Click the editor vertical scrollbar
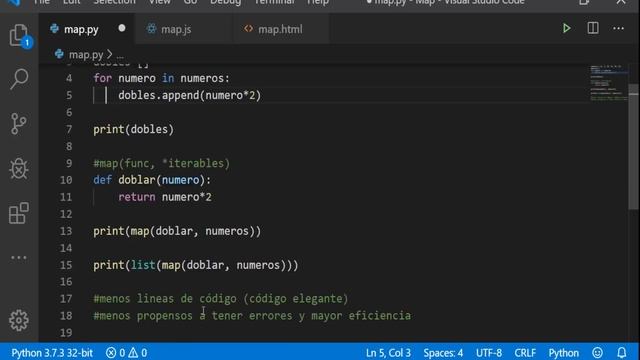The height and width of the screenshot is (360, 640). click(x=633, y=146)
